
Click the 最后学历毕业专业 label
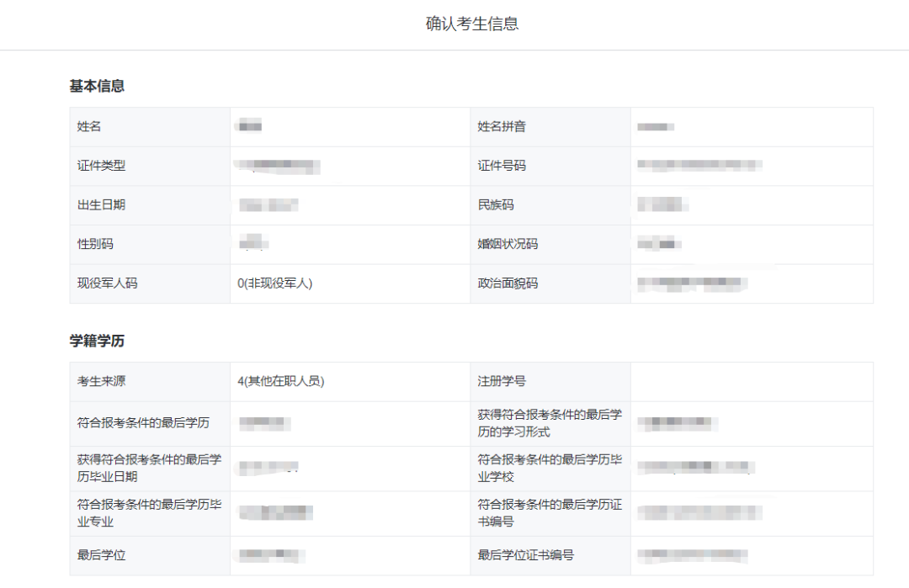point(149,512)
